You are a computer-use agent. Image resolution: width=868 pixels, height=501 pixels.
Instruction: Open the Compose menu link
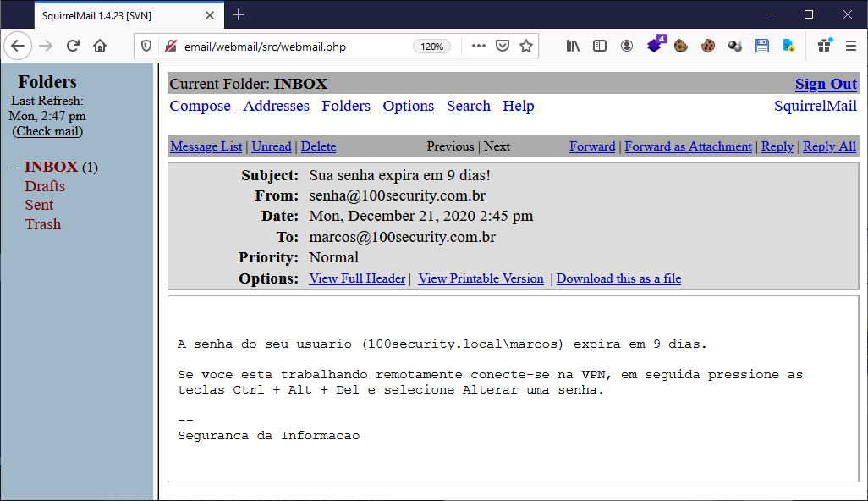[x=200, y=106]
